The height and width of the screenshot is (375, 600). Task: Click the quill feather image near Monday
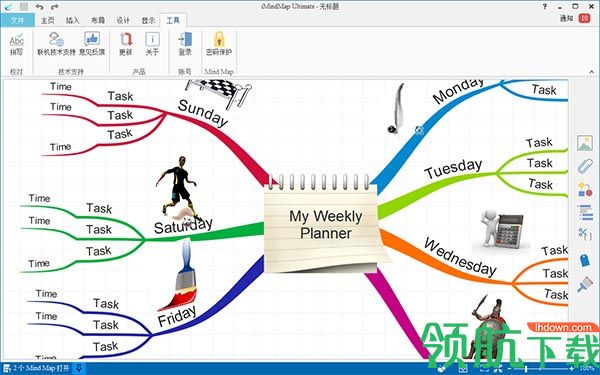tap(396, 109)
